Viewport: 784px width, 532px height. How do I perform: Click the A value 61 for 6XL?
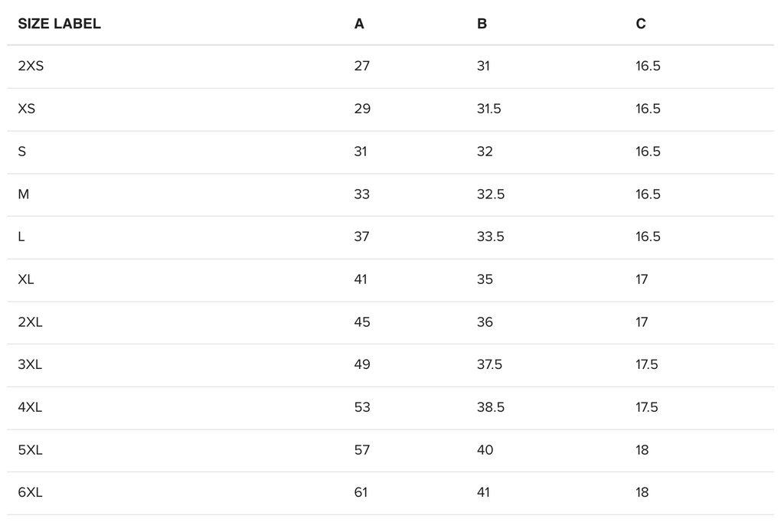click(361, 492)
